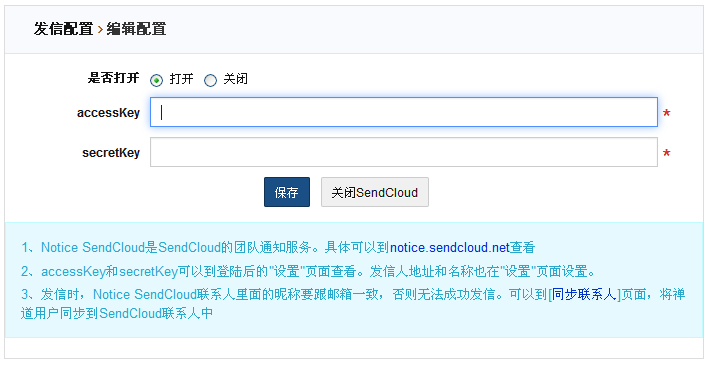Focus the secretKey input field
The height and width of the screenshot is (367, 710).
coord(403,152)
